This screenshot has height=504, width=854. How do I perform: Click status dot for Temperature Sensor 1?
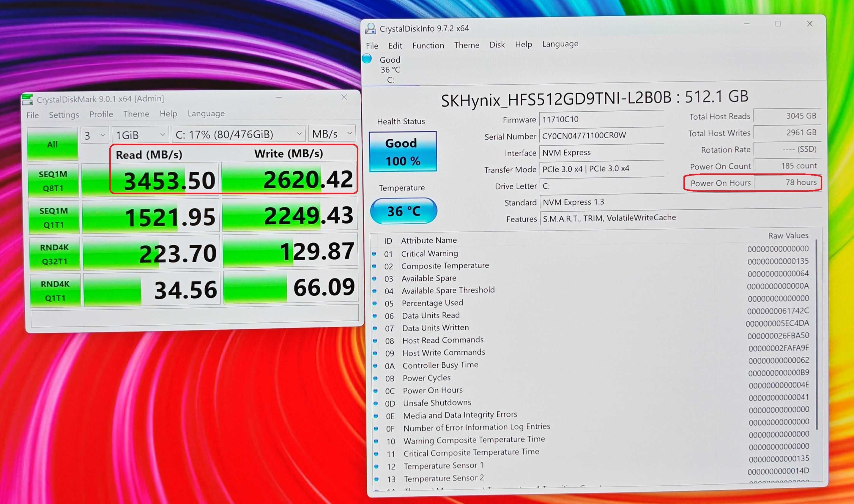click(x=376, y=467)
